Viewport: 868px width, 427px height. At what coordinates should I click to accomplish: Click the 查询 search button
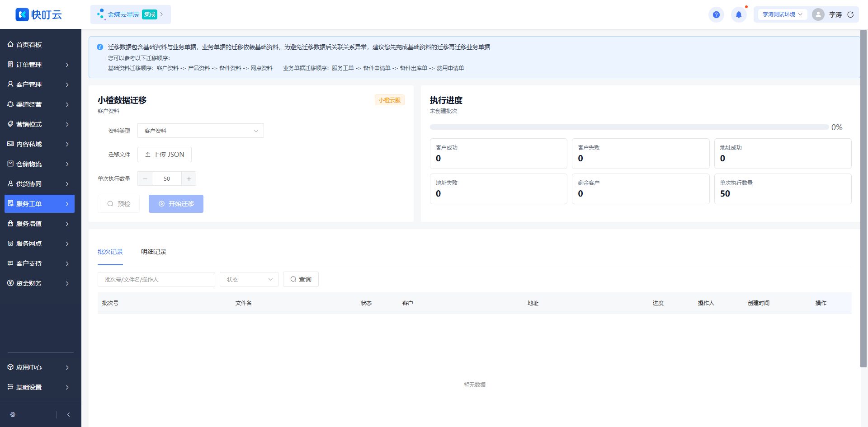click(301, 279)
